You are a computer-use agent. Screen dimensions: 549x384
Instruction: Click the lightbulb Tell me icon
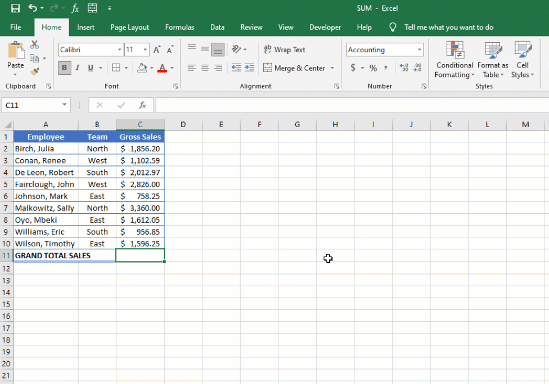[392, 27]
